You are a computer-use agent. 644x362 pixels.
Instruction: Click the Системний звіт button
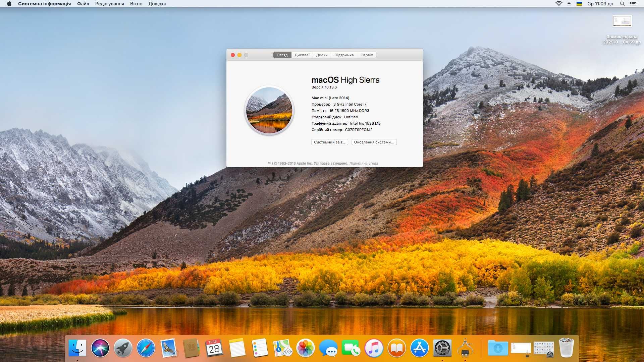(x=330, y=142)
